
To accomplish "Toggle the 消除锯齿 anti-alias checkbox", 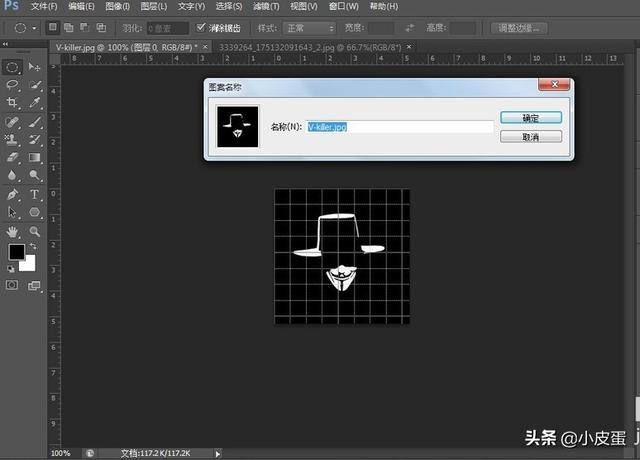I will click(x=200, y=27).
